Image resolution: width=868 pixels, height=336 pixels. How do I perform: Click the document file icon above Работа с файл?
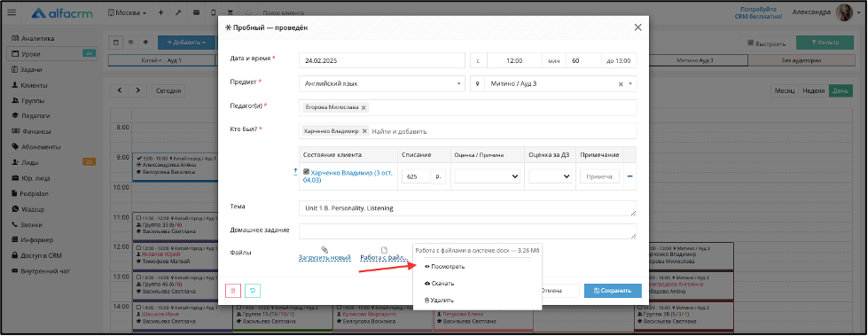click(385, 250)
